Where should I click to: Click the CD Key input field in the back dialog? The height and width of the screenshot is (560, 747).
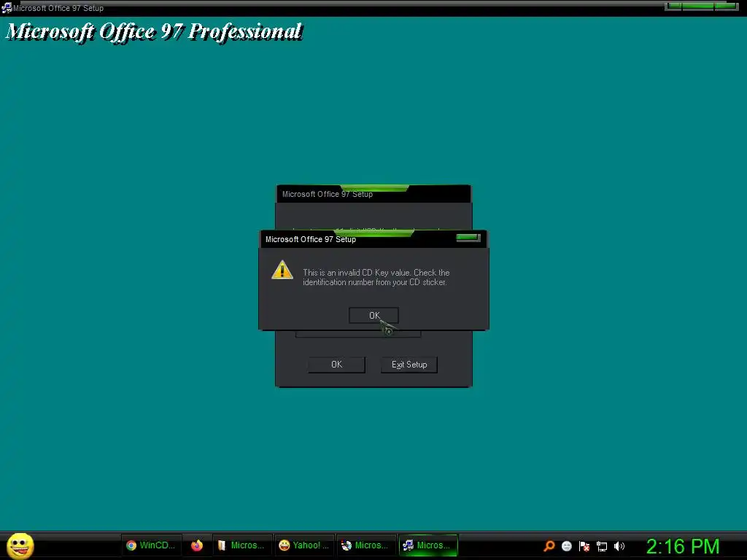pyautogui.click(x=357, y=334)
